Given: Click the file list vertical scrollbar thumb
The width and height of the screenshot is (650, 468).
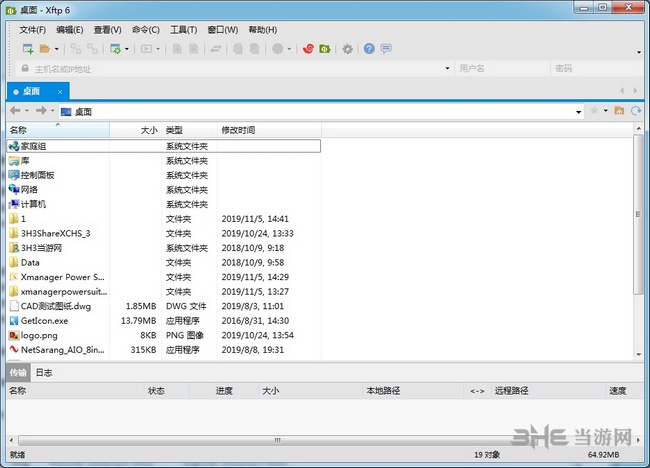Looking at the screenshot, I should click(638, 214).
